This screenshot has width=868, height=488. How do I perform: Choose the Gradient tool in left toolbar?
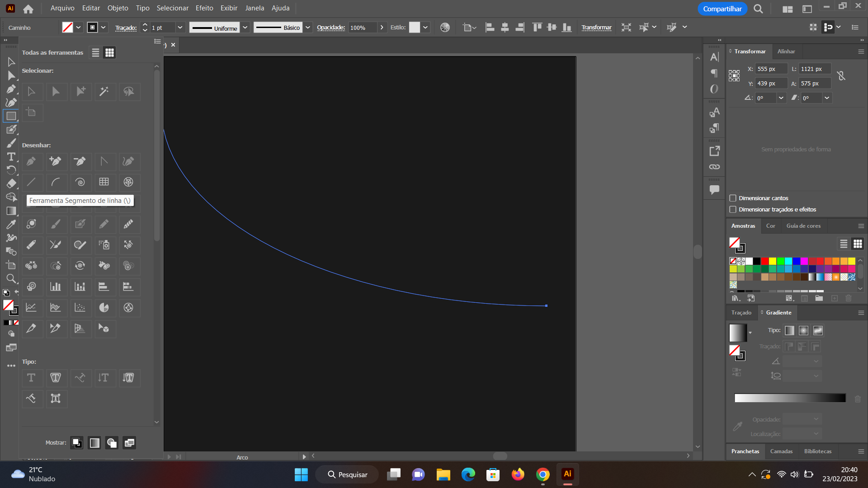click(x=11, y=211)
